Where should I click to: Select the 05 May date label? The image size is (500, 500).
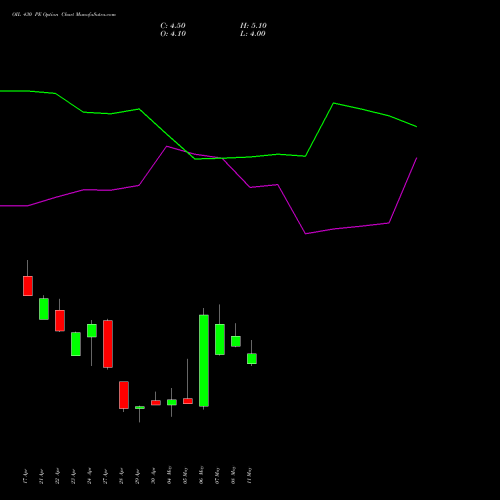pos(186,475)
